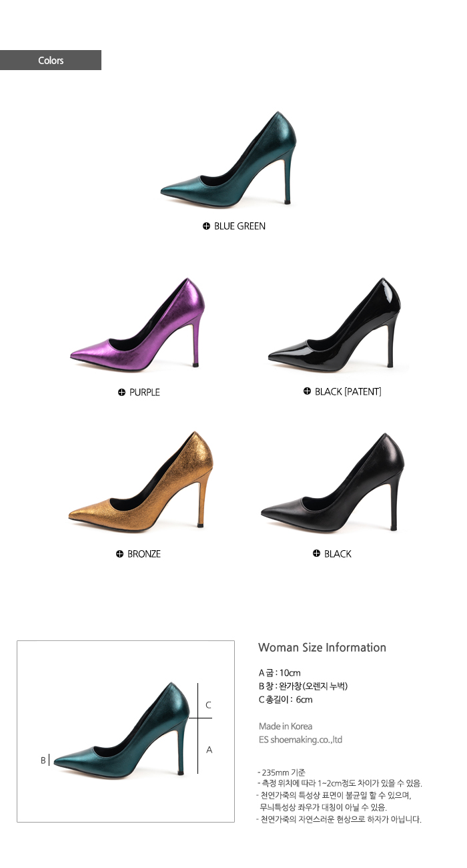Click the C marker on size diagram
The image size is (467, 868).
pyautogui.click(x=208, y=704)
